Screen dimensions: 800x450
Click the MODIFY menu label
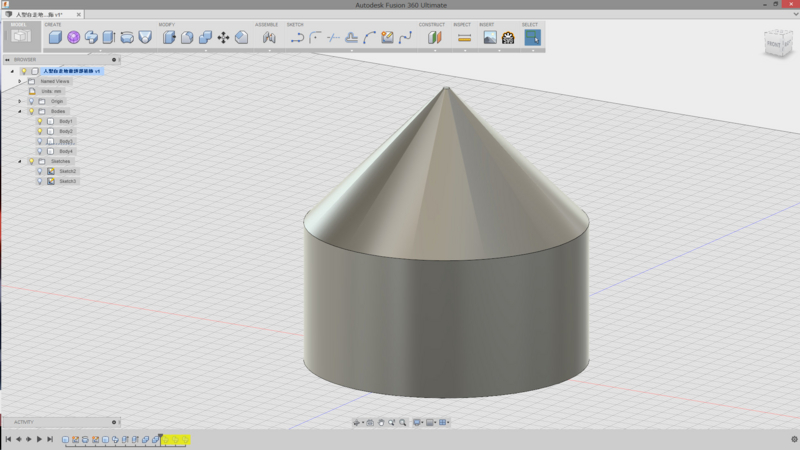(167, 24)
